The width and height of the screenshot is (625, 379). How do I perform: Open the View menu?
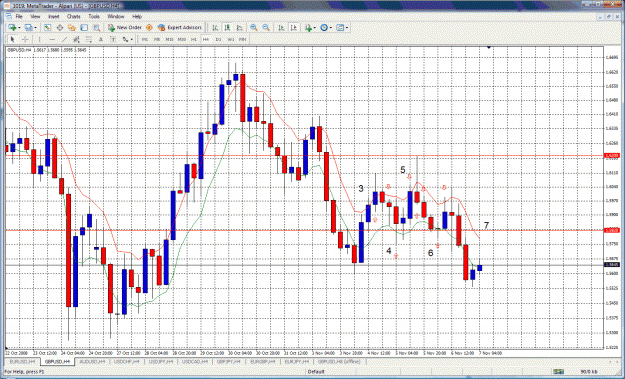pyautogui.click(x=35, y=16)
